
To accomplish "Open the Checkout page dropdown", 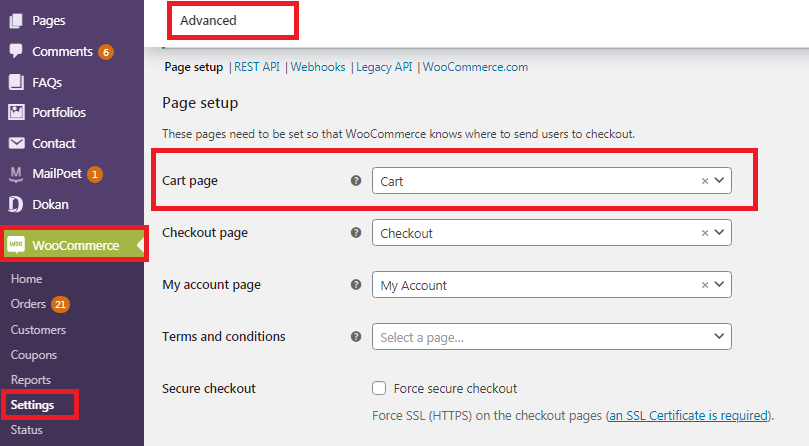I will click(552, 233).
